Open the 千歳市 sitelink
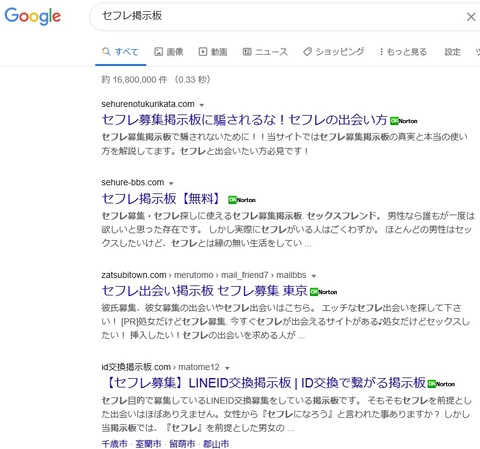480x449 pixels. click(x=114, y=444)
